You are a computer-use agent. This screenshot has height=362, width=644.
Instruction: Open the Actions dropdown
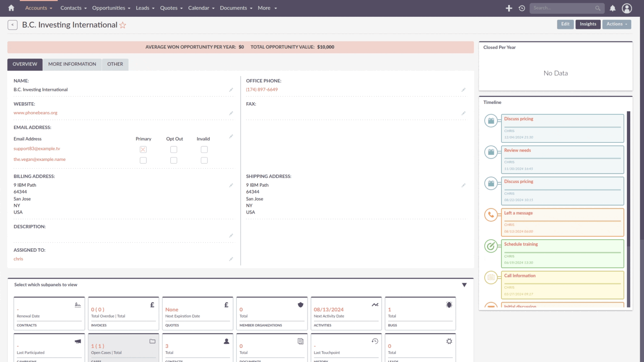click(x=616, y=24)
